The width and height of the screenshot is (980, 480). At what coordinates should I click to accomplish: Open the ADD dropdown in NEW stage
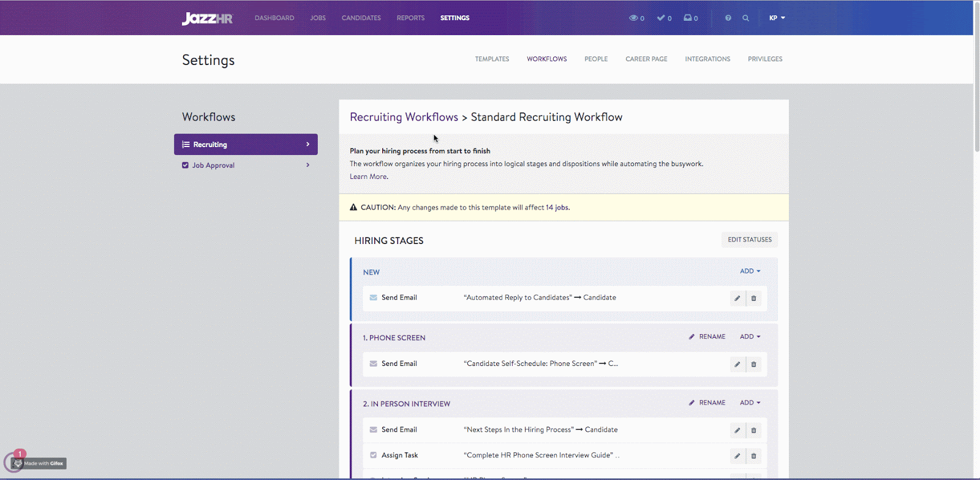(x=750, y=271)
